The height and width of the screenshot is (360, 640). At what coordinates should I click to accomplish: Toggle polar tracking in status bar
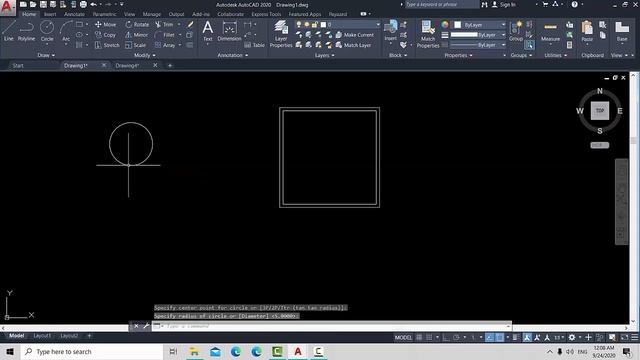click(x=456, y=337)
